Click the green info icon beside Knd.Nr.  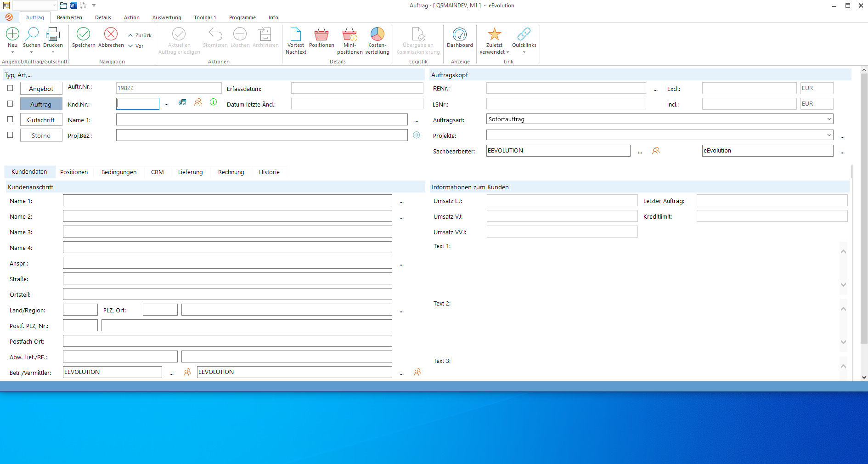pyautogui.click(x=214, y=102)
